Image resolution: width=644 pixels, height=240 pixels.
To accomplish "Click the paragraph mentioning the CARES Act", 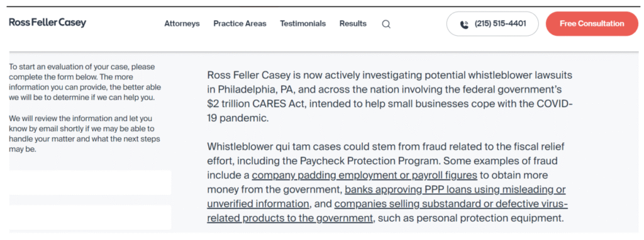I will pyautogui.click(x=389, y=97).
